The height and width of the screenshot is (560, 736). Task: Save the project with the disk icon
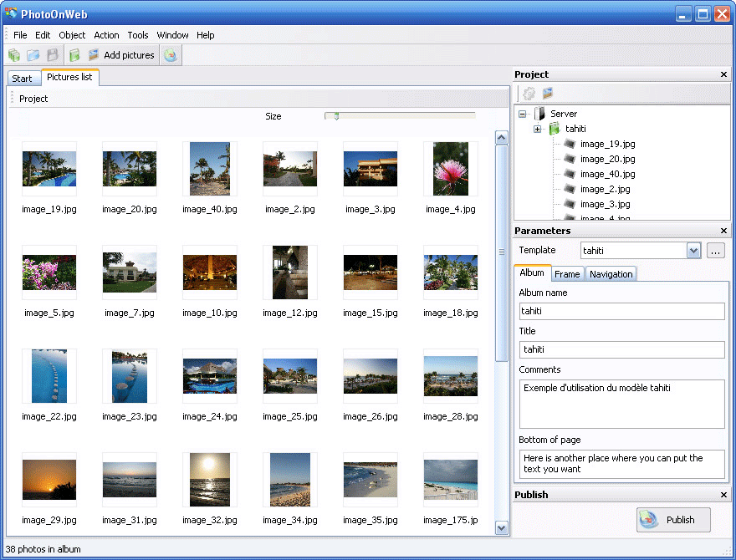point(51,54)
